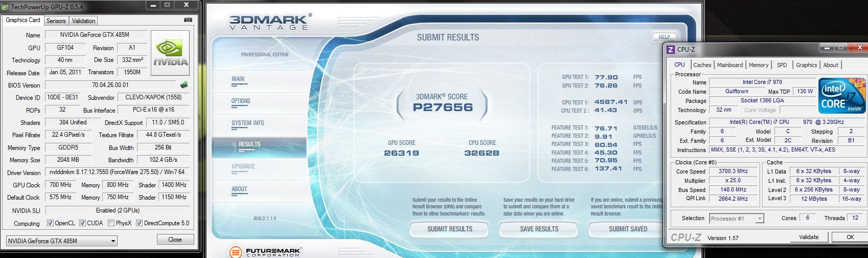Click the Bandwidth value 102.4 GB/s

(163, 160)
